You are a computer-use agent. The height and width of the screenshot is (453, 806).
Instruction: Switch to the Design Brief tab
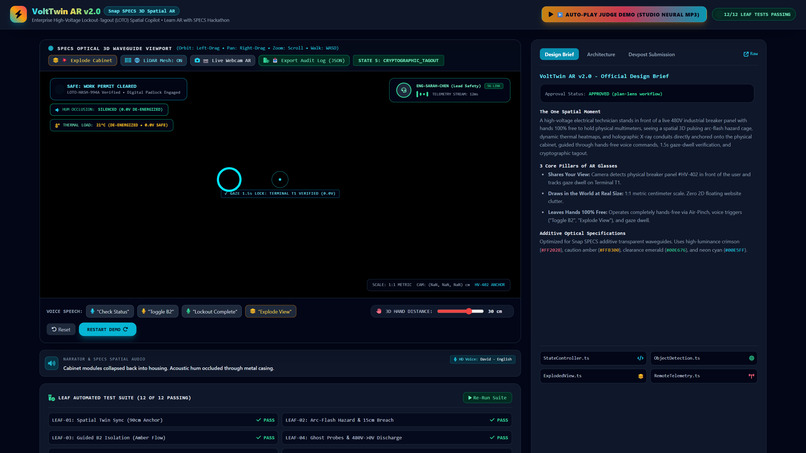(559, 54)
